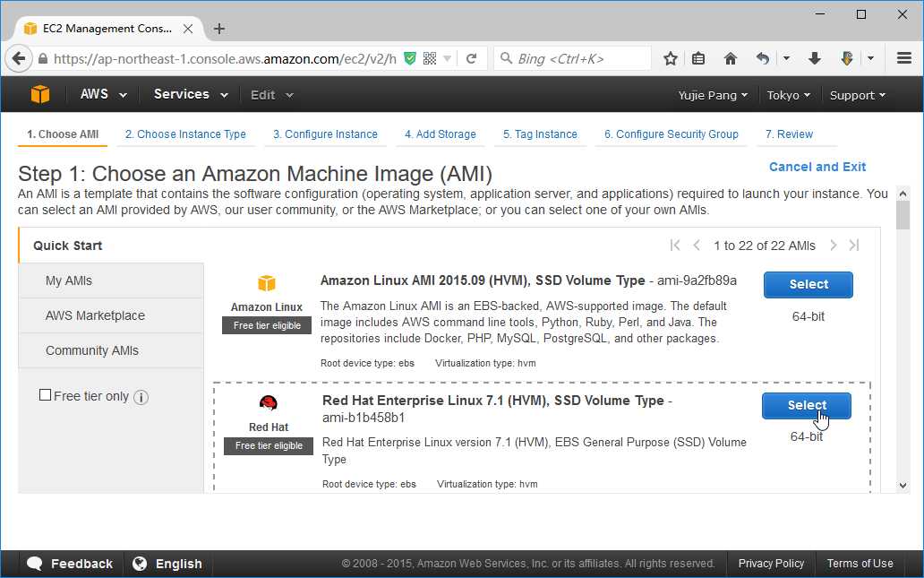Open the AWS dropdown menu
The image size is (924, 578).
104,94
